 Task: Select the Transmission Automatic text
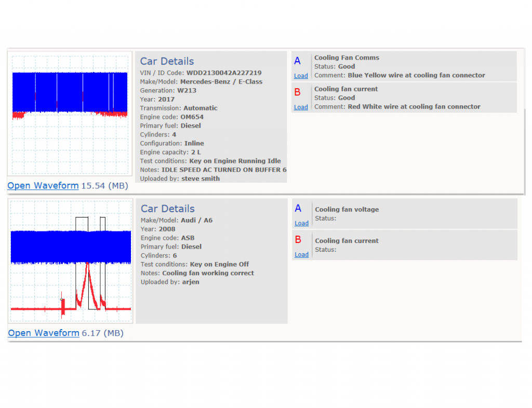point(179,108)
